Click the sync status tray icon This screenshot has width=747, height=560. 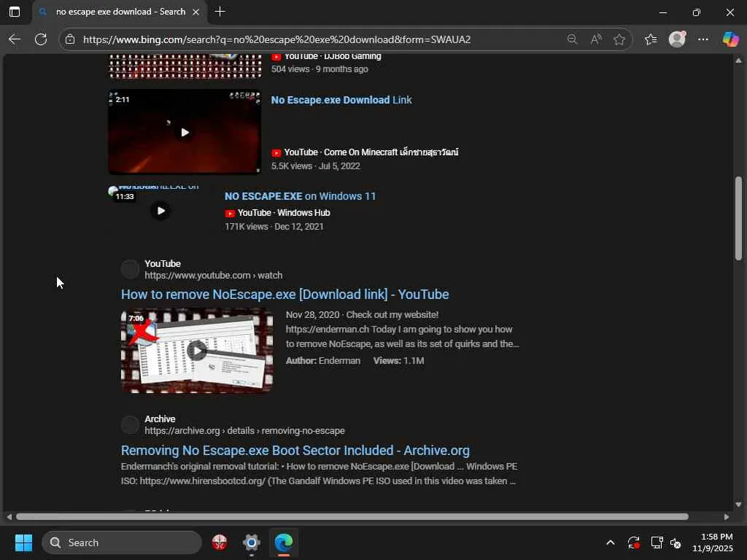[634, 542]
